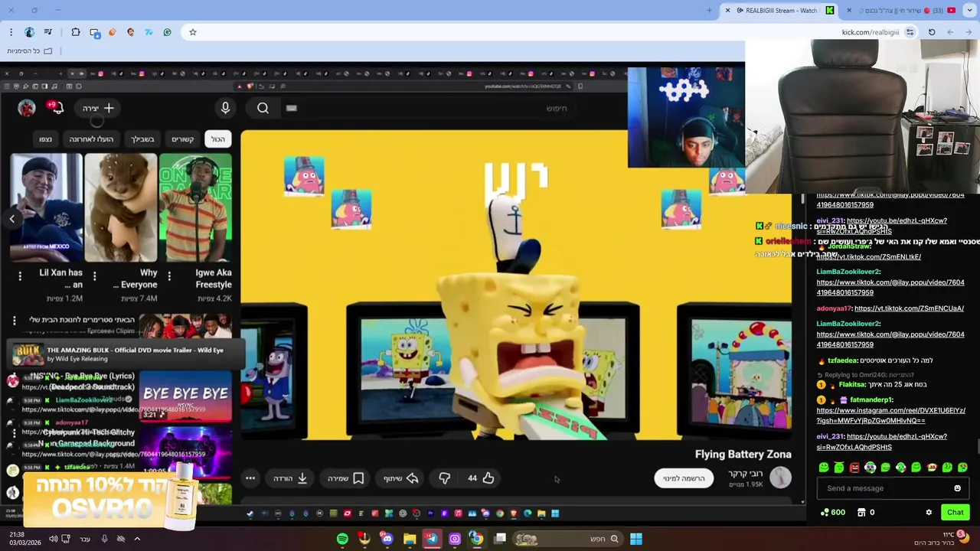Open the video more-actions ellipsis

[x=250, y=478]
